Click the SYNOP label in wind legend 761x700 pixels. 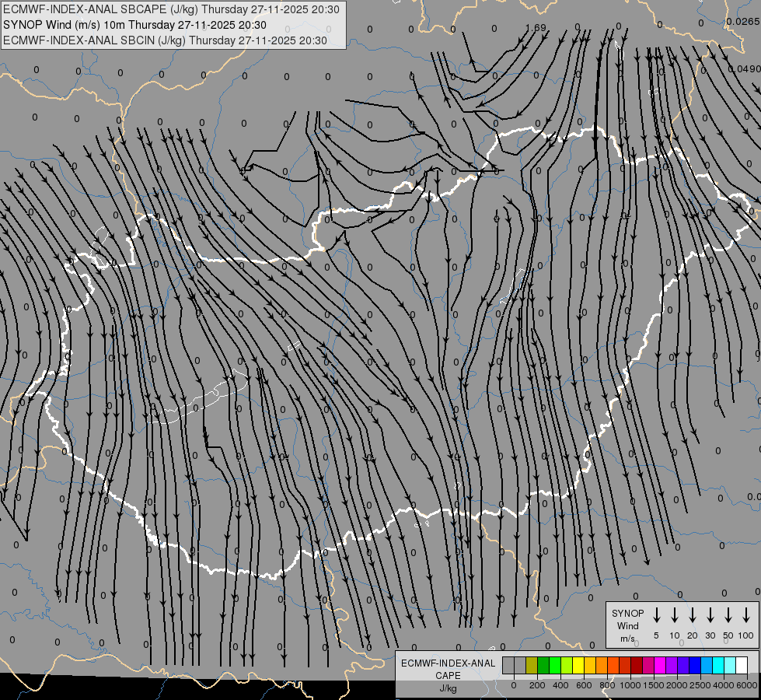coord(627,613)
